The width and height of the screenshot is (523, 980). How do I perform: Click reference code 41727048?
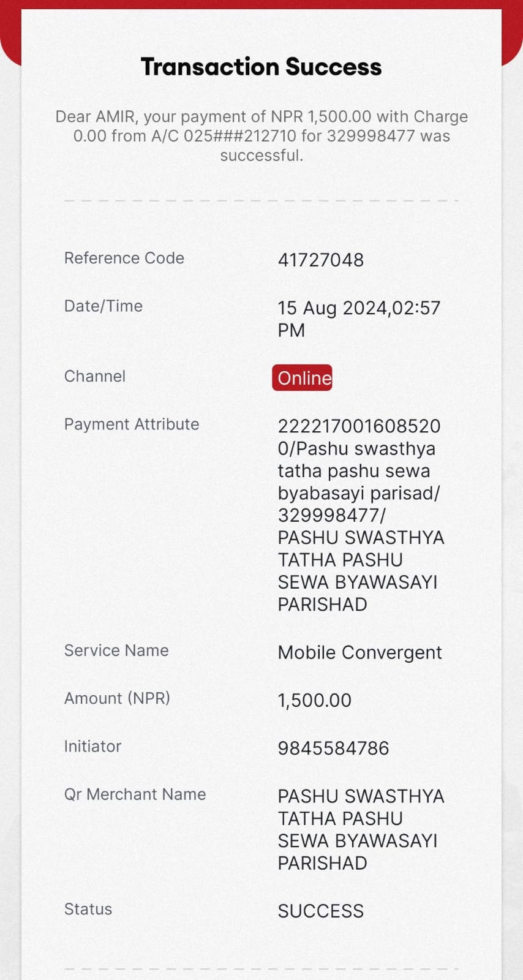click(x=321, y=260)
